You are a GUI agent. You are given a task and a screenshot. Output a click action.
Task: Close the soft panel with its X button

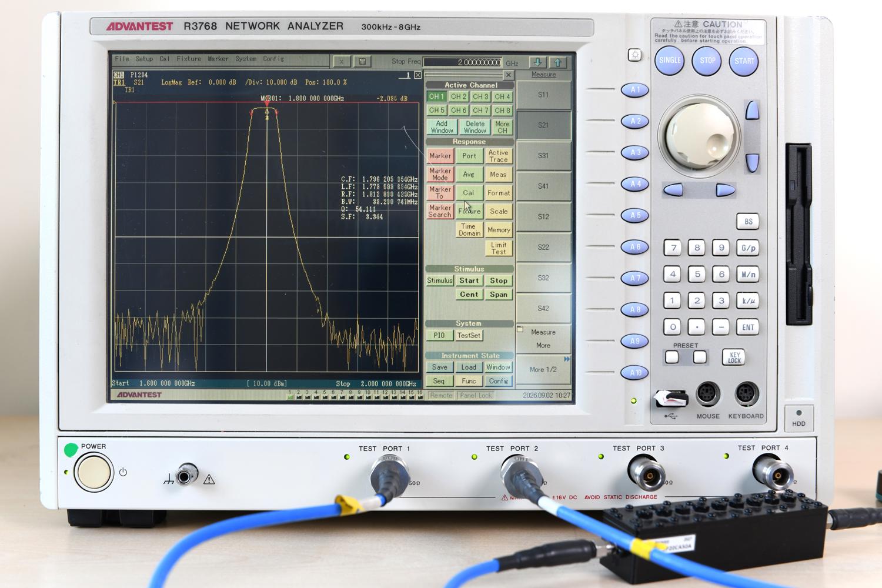tap(509, 75)
